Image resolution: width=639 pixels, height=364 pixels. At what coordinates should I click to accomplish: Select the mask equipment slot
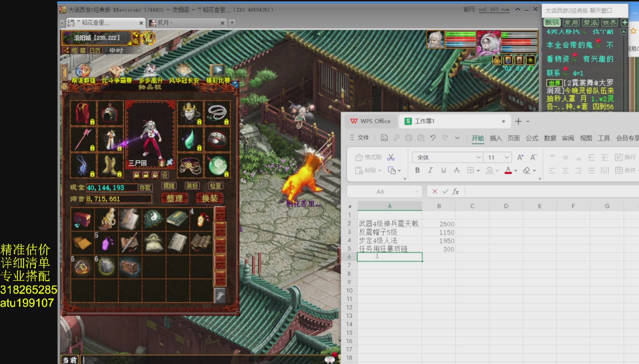tap(190, 113)
